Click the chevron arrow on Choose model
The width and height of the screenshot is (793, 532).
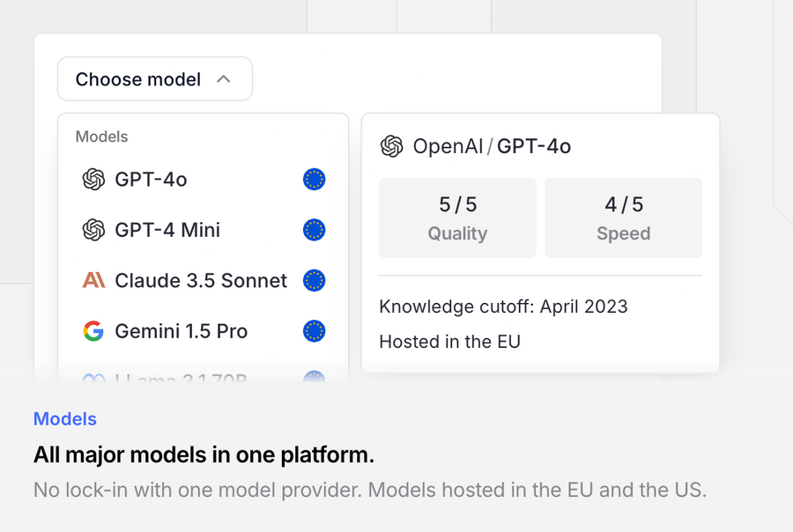coord(224,79)
